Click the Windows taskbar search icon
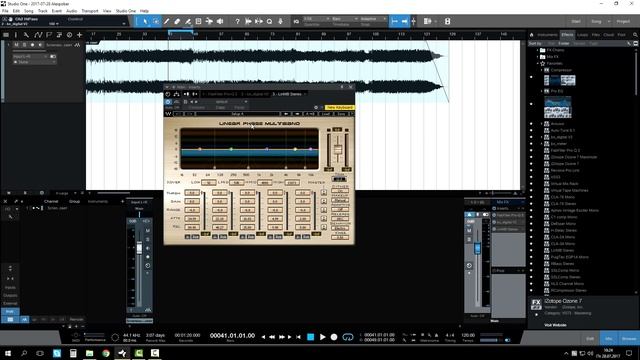This screenshot has width=640, height=360. [x=24, y=353]
